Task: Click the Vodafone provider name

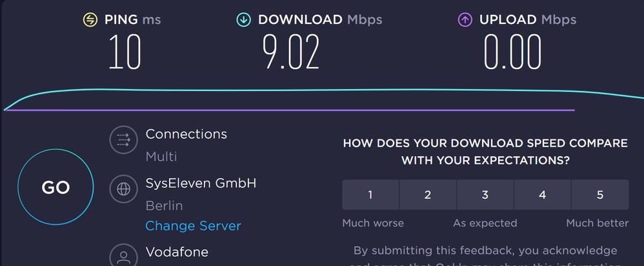Action: pos(177,252)
